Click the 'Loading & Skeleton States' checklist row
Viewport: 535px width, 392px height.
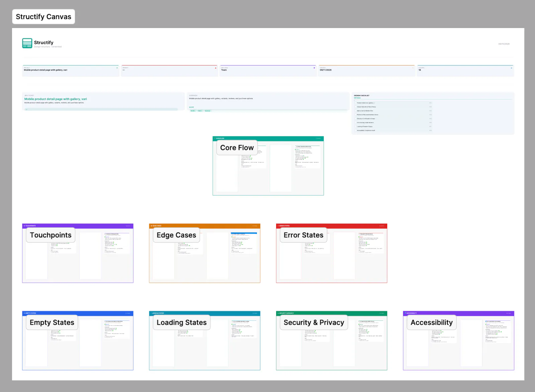(394, 127)
